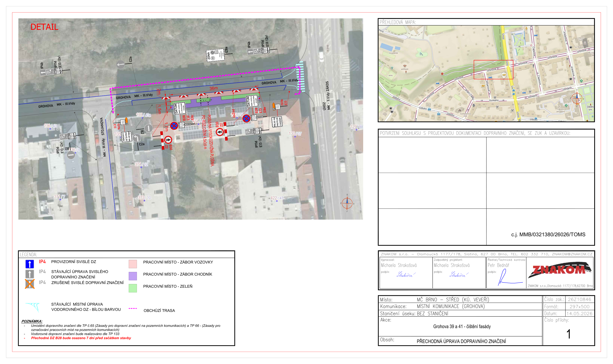The width and height of the screenshot is (613, 364).
Task: Click the B2 no-entry sign near 135/41a
Action: point(148,128)
